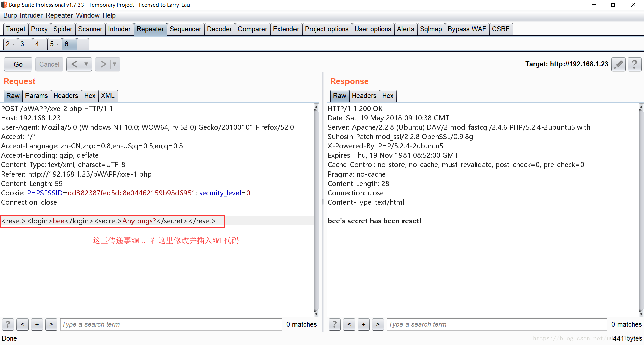This screenshot has width=644, height=345.
Task: Open the Intruder menu in menu bar
Action: click(x=31, y=15)
